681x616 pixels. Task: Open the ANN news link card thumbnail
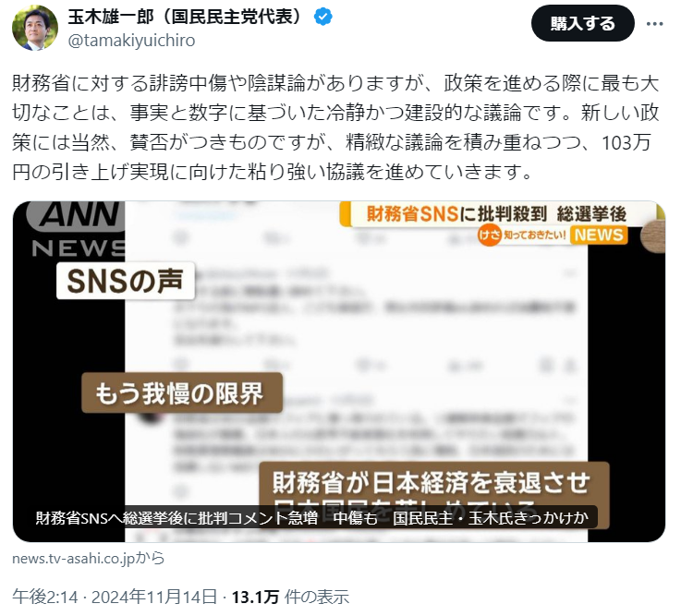pos(339,371)
